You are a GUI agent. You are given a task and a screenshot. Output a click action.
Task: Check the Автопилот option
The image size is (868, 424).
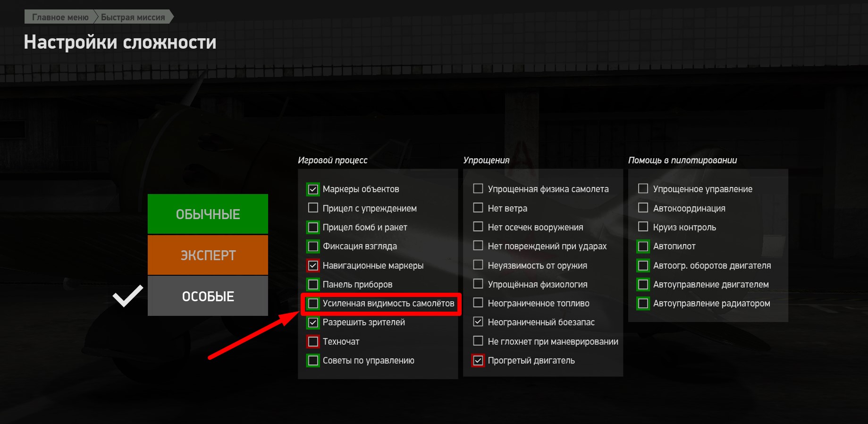(x=643, y=246)
